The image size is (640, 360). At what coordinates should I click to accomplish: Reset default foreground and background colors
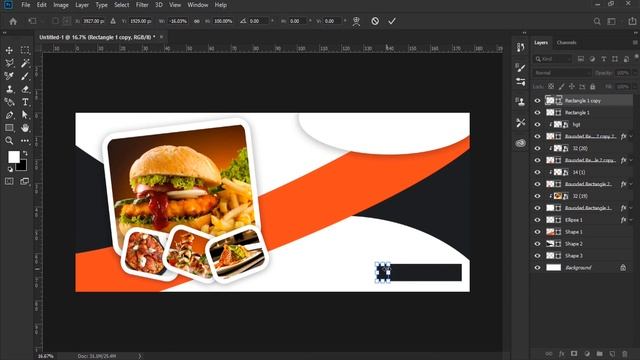tap(10, 169)
